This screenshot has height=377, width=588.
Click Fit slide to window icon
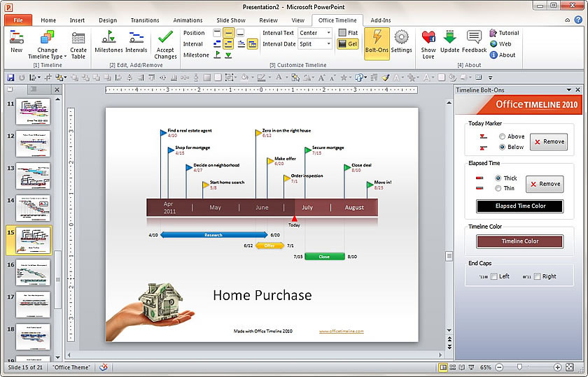tap(570, 367)
